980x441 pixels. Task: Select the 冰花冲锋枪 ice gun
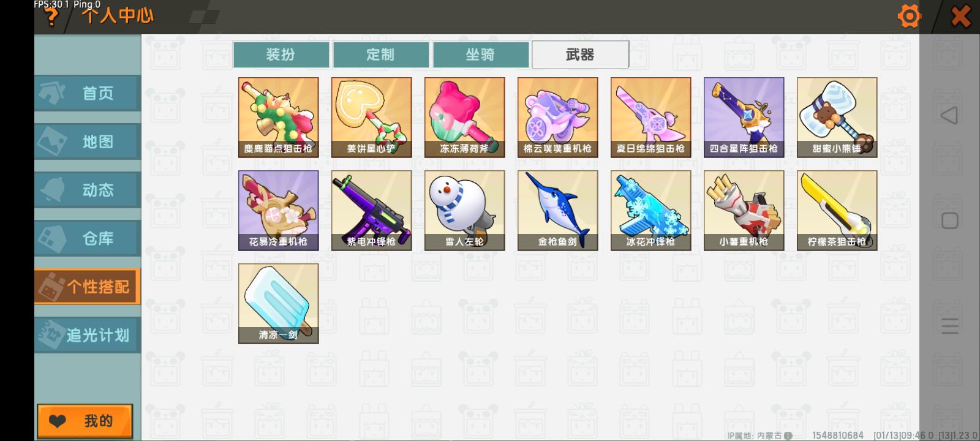(650, 210)
